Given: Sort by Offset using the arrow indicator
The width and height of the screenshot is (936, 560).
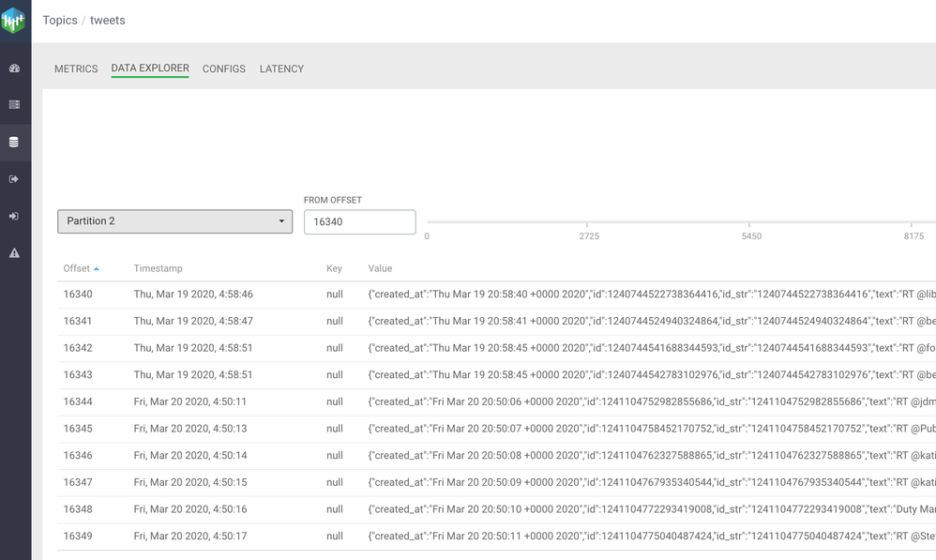Looking at the screenshot, I should (96, 268).
